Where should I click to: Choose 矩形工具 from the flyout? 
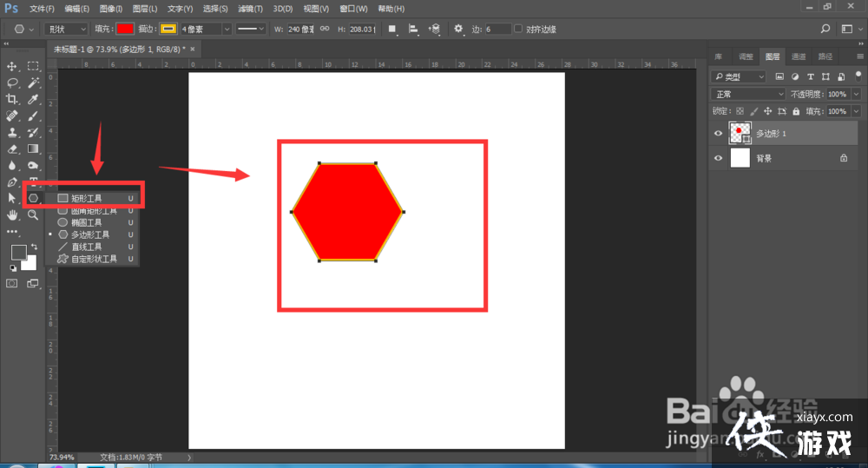click(86, 198)
